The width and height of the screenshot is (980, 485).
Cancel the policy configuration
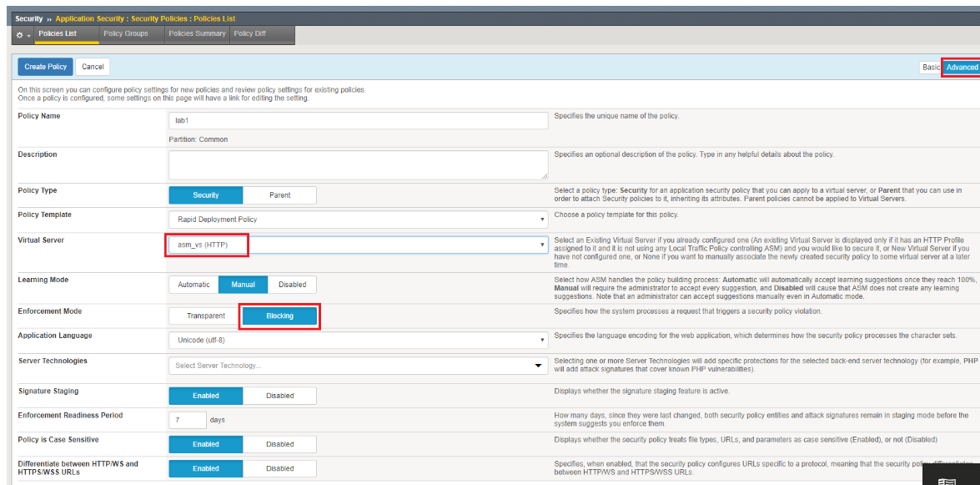pyautogui.click(x=92, y=66)
